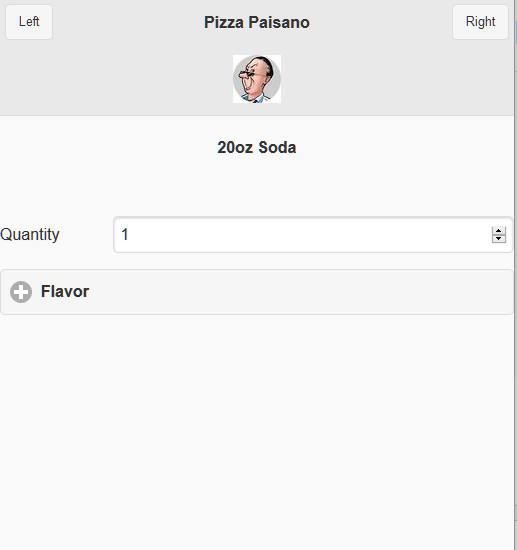517x550 pixels.
Task: Click the Left button in the header
Action: click(29, 22)
